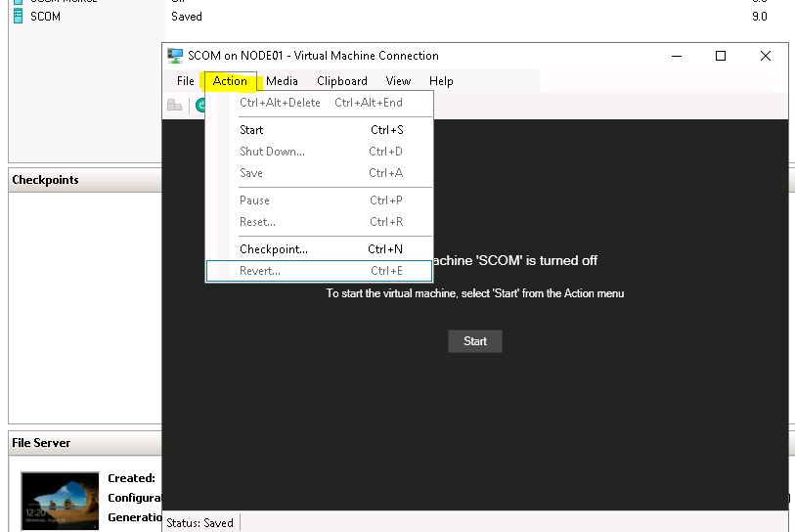The height and width of the screenshot is (532, 795).
Task: Choose Reset... in the Action menu
Action: point(320,222)
